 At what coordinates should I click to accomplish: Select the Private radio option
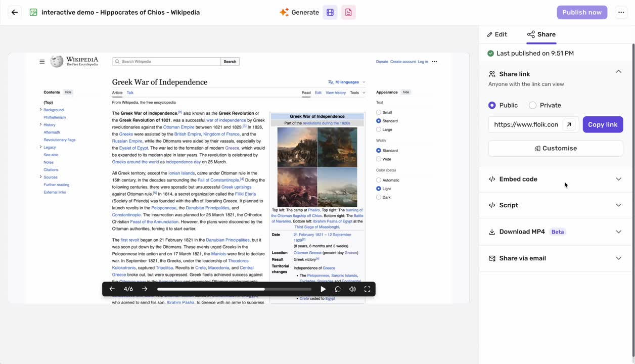pyautogui.click(x=532, y=105)
